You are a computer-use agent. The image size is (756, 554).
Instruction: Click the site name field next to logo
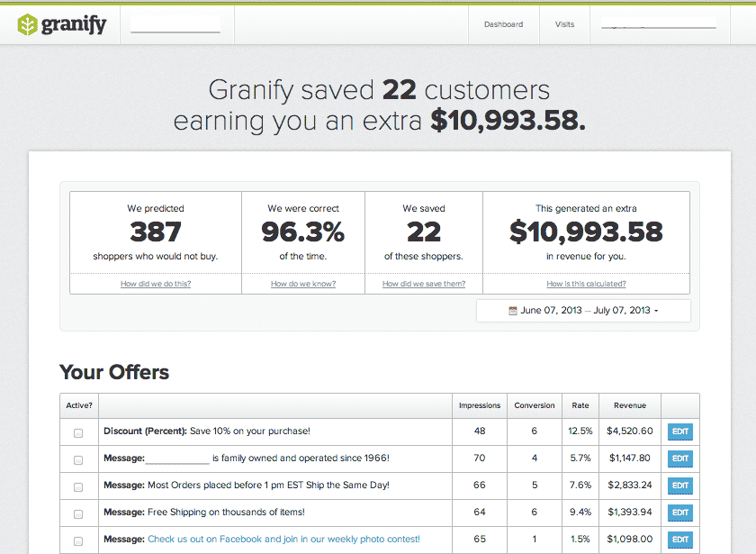click(x=175, y=25)
